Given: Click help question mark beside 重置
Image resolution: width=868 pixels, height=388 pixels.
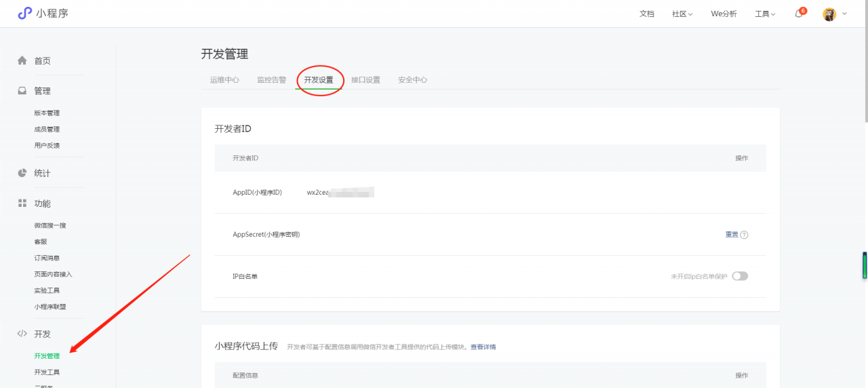Looking at the screenshot, I should pos(744,235).
